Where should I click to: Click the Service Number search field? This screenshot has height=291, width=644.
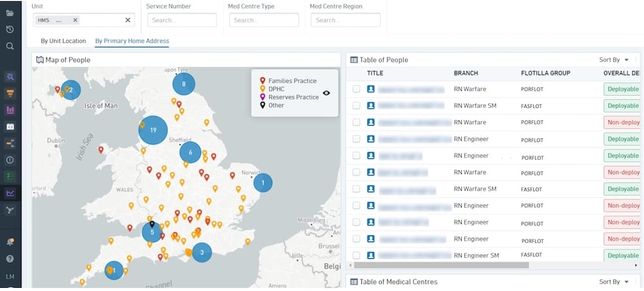coord(182,20)
